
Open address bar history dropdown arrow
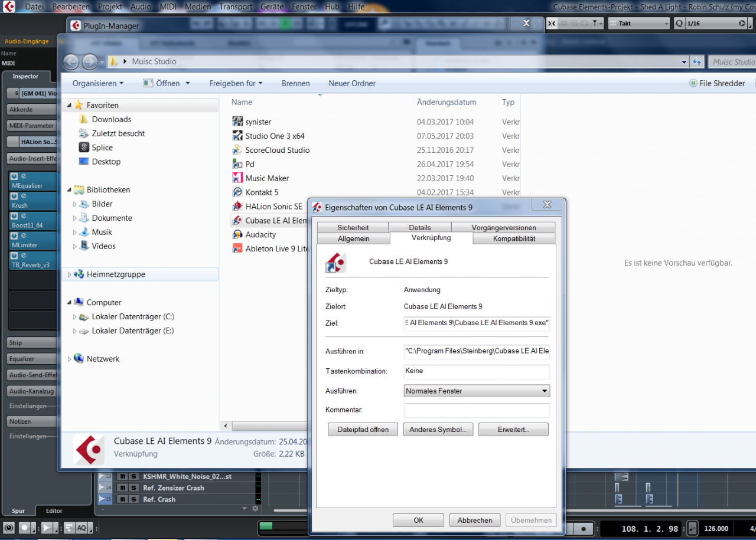click(684, 61)
